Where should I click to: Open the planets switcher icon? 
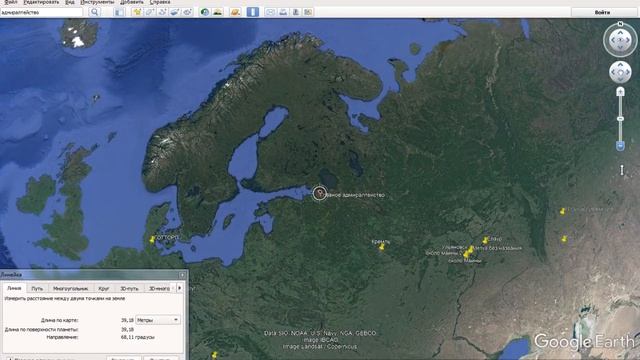(235, 12)
